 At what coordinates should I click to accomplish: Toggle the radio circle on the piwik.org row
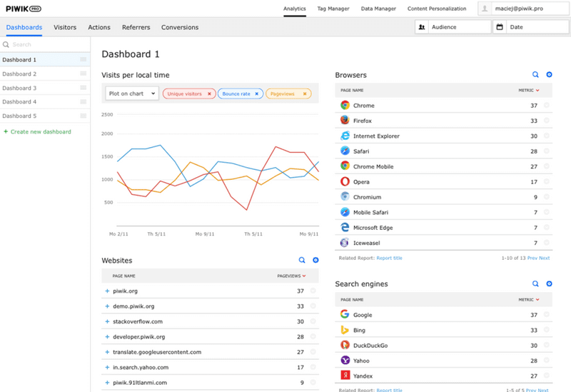click(313, 291)
